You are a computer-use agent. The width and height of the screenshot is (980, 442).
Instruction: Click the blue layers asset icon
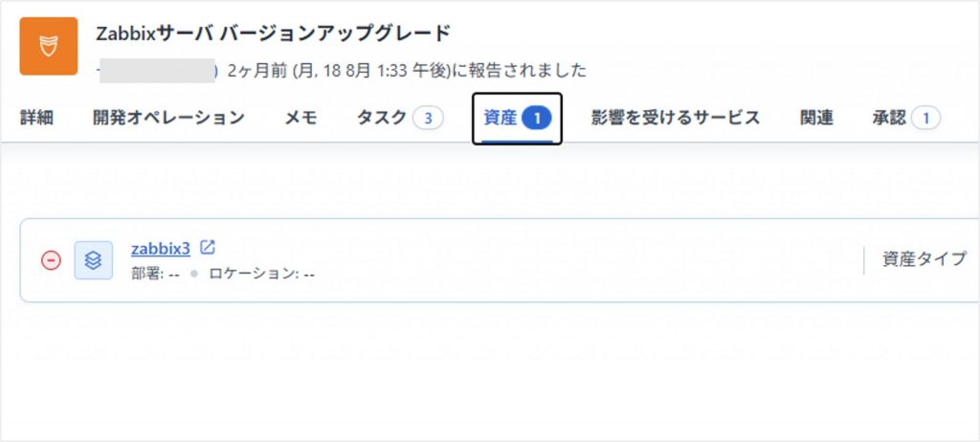pyautogui.click(x=93, y=260)
